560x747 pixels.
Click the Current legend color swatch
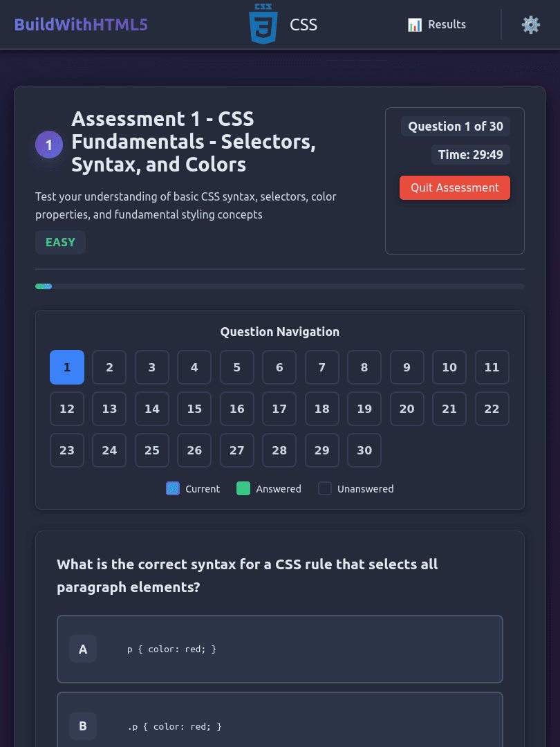(x=173, y=489)
